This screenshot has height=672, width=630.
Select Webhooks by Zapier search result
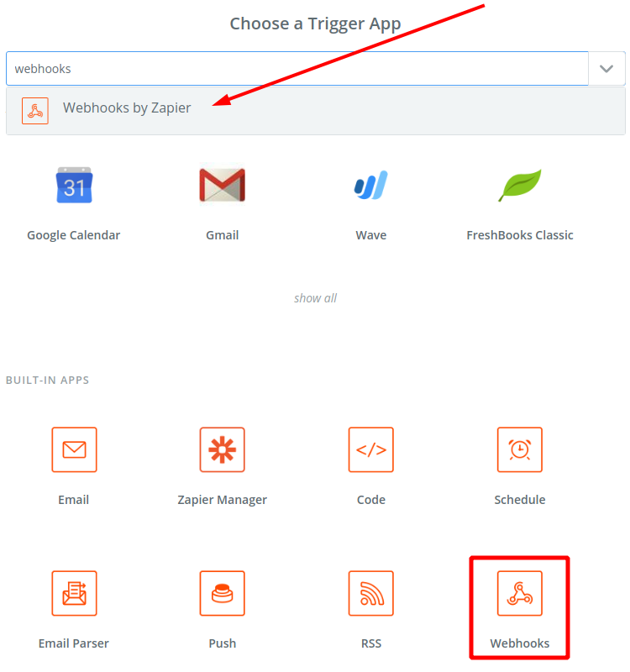point(316,111)
